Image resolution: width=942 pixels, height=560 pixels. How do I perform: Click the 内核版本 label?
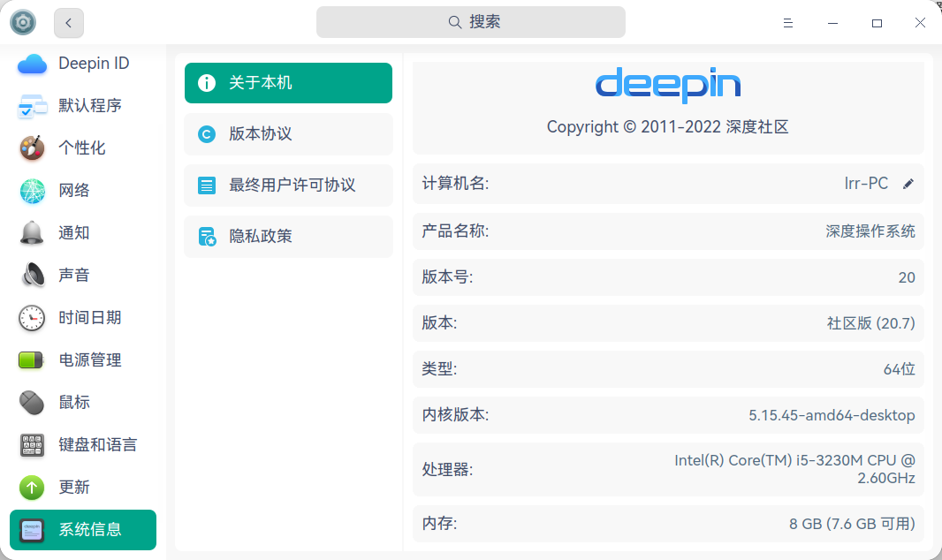pos(455,415)
